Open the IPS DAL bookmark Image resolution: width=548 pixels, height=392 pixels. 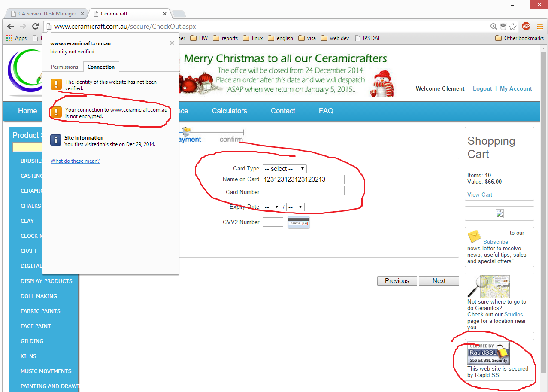[368, 38]
